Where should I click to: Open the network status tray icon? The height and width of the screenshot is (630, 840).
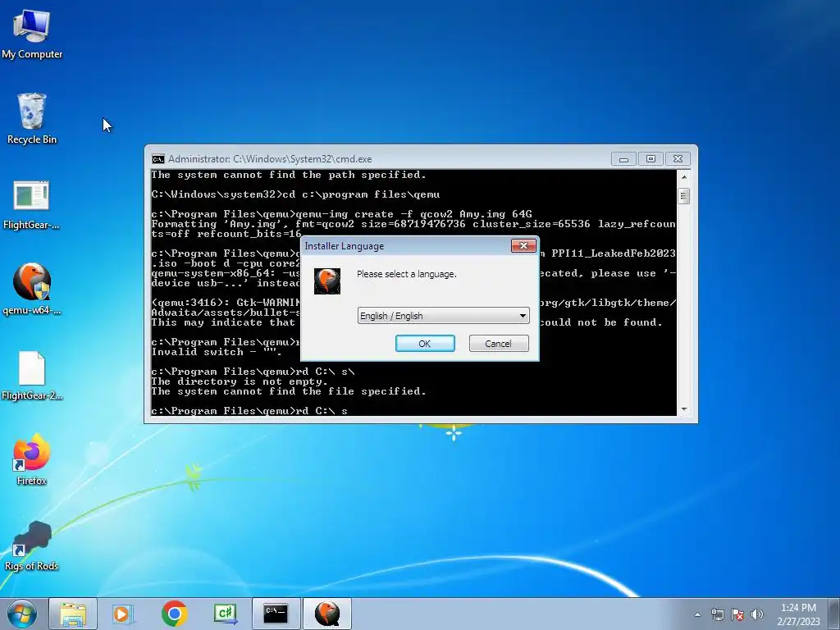pos(717,614)
